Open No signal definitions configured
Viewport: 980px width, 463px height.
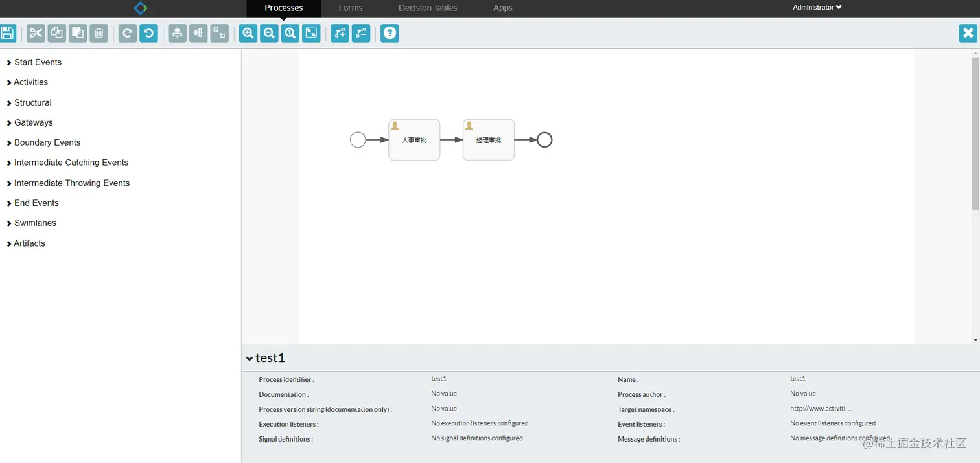477,438
